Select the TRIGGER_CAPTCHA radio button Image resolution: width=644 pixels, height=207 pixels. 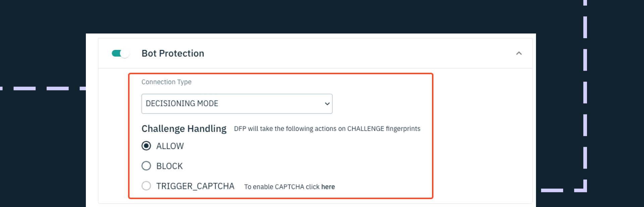click(x=146, y=186)
